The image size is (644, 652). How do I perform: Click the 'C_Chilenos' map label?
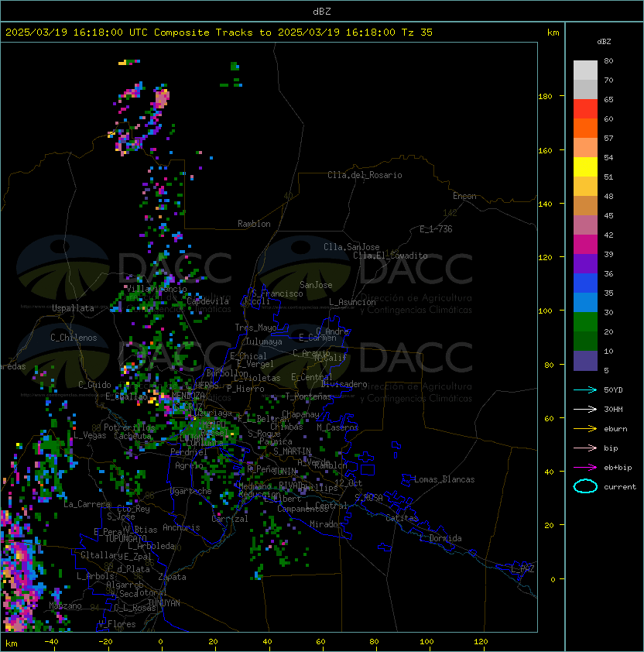pos(74,338)
